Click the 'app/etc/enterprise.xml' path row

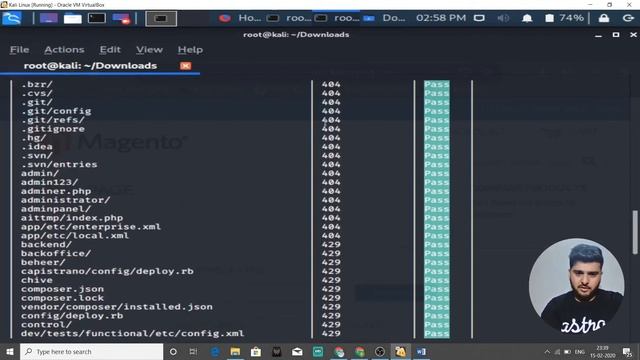pyautogui.click(x=91, y=227)
